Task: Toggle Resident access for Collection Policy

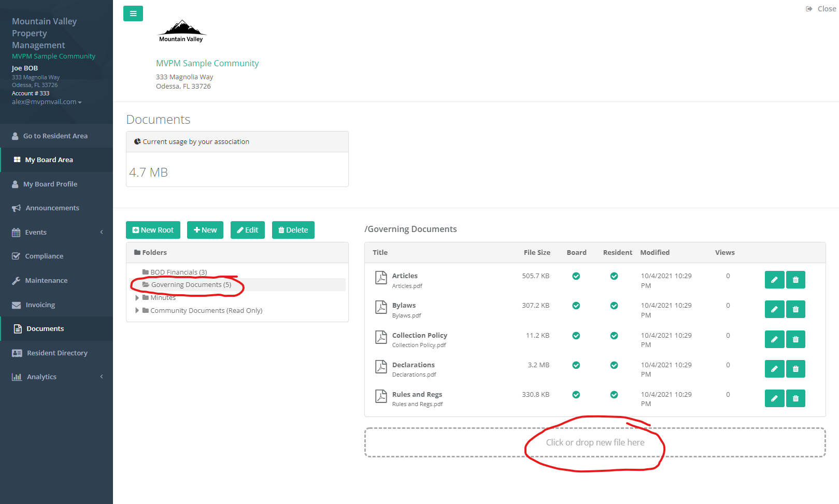Action: point(614,336)
